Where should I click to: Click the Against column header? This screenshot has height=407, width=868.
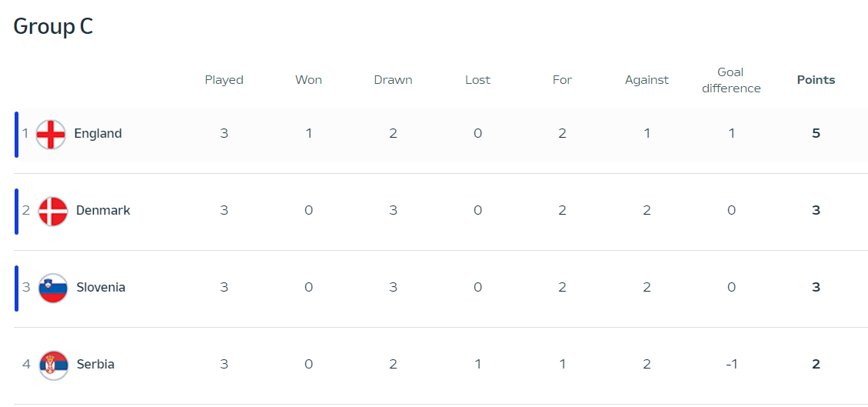[647, 80]
